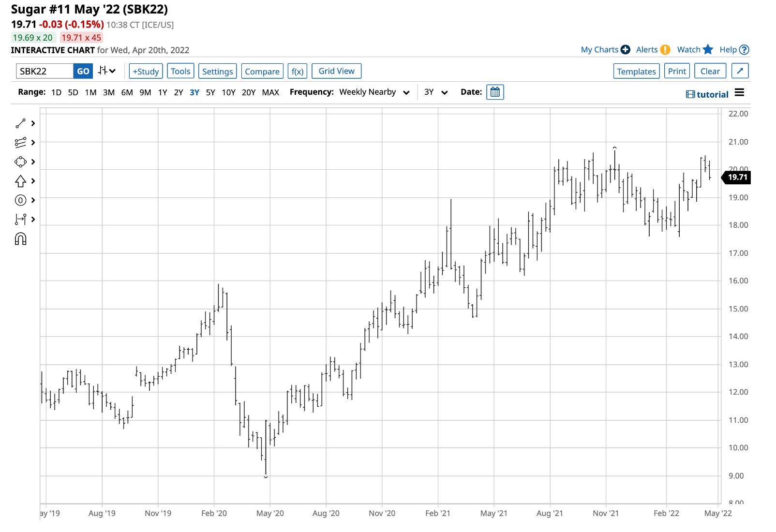Select the 10Y range

pyautogui.click(x=228, y=92)
